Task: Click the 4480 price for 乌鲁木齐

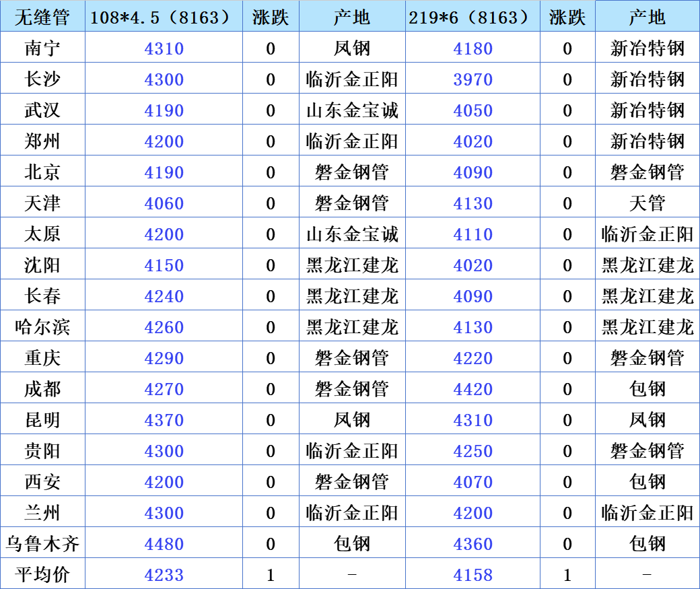Action: [164, 544]
